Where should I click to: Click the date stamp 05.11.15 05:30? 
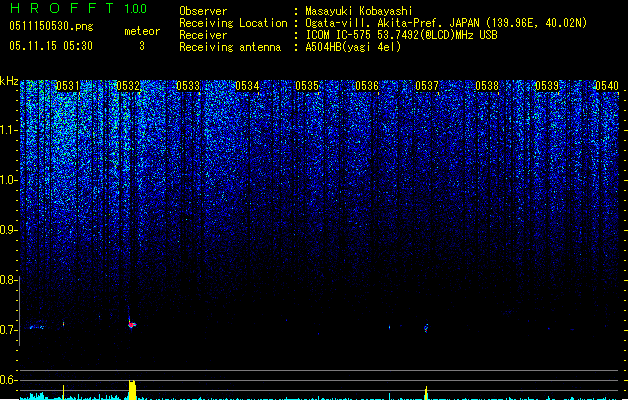coord(51,46)
